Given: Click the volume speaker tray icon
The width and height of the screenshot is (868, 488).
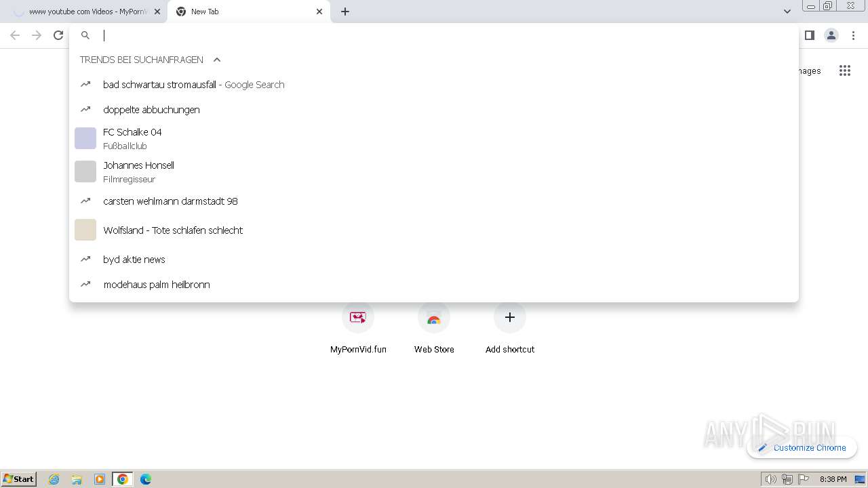Looking at the screenshot, I should click(x=771, y=479).
